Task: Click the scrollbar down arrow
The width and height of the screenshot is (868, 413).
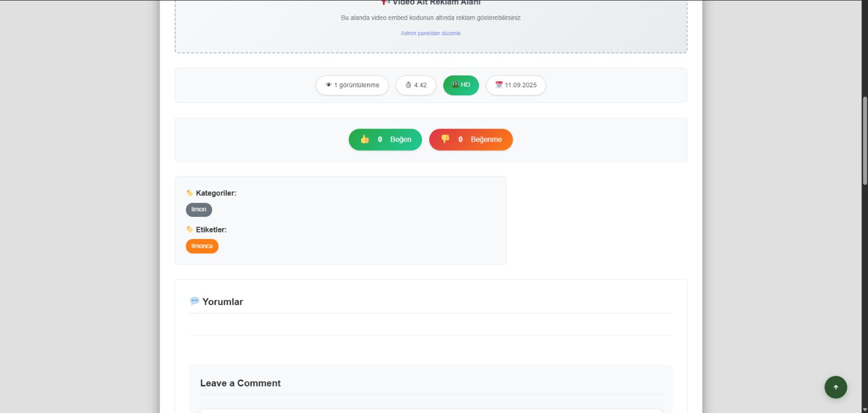Action: (x=865, y=409)
